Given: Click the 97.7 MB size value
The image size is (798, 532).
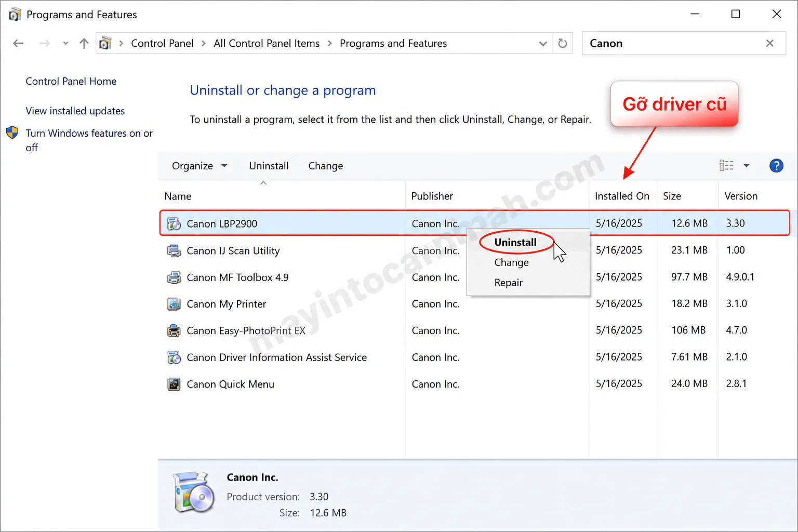Looking at the screenshot, I should 689,277.
